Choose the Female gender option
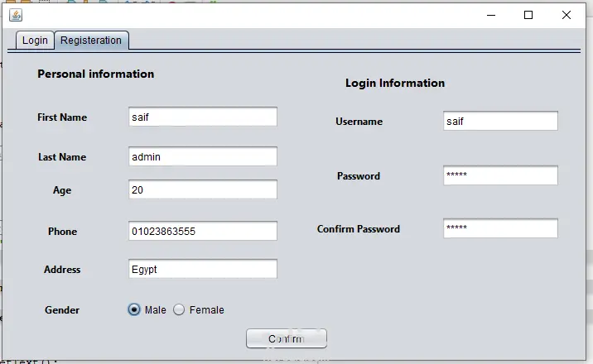This screenshot has height=364, width=593. (179, 309)
